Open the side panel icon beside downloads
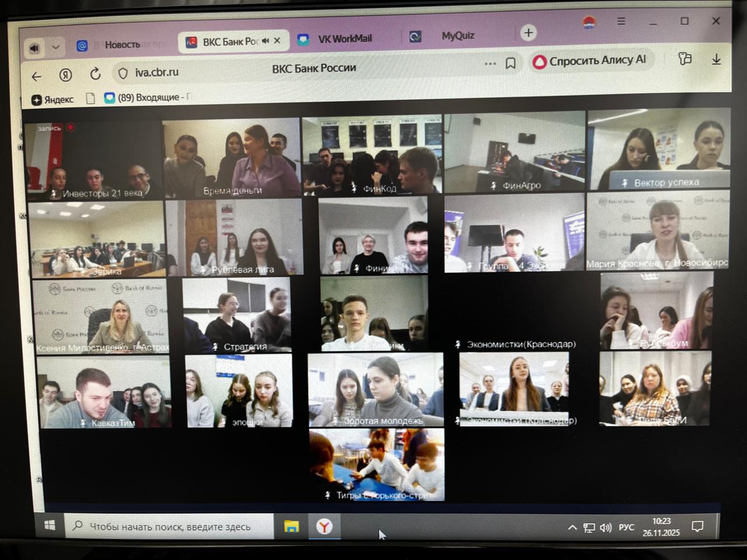This screenshot has width=747, height=560. tap(685, 59)
